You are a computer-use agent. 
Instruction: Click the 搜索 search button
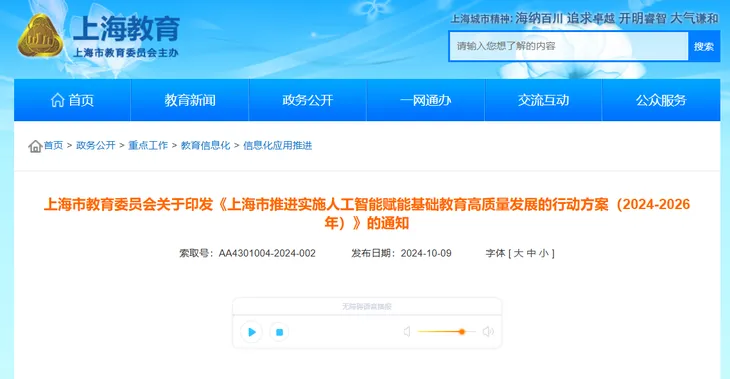pos(703,46)
